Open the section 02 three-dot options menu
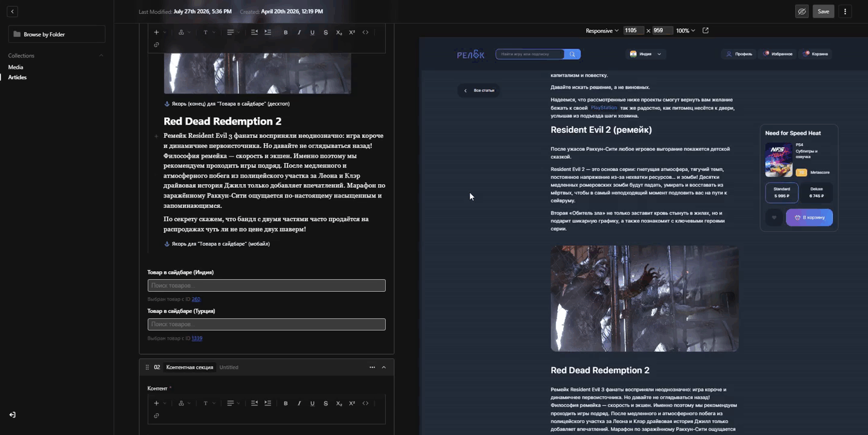Screen dimensions: 868x435 (372, 367)
